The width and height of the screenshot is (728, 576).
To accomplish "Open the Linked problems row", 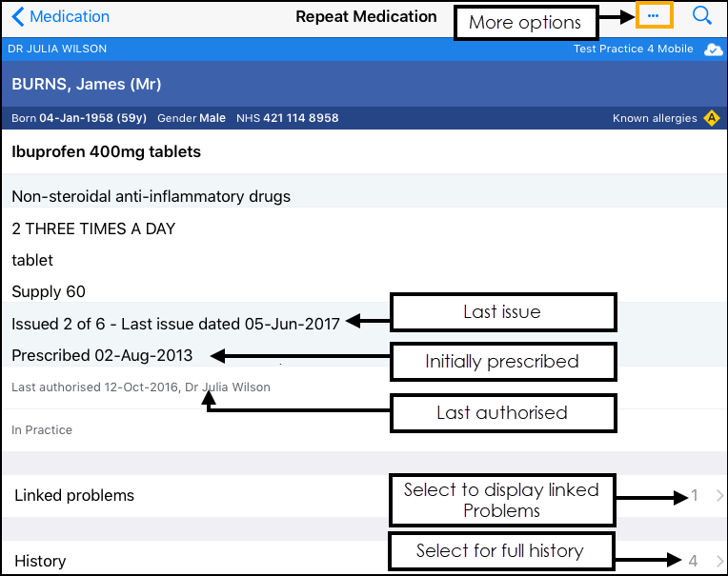I will (x=74, y=495).
